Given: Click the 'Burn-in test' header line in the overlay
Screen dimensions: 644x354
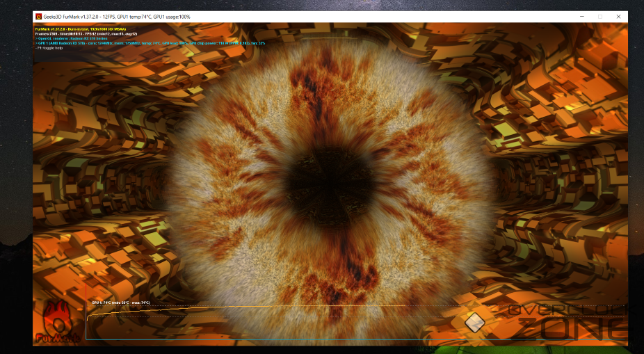Looking at the screenshot, I should 81,29.
